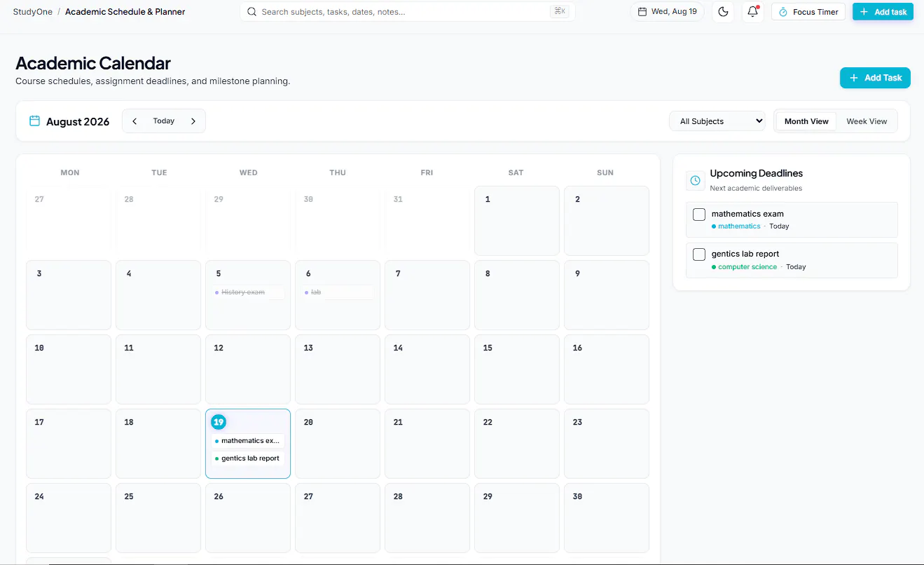
Task: Select day 8 in the calendar
Action: (517, 295)
